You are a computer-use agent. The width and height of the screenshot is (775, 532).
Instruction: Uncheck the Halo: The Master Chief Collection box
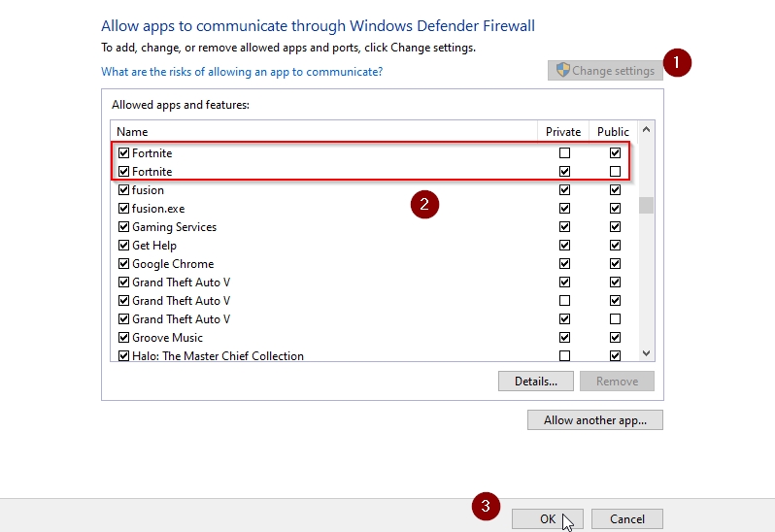click(x=123, y=355)
